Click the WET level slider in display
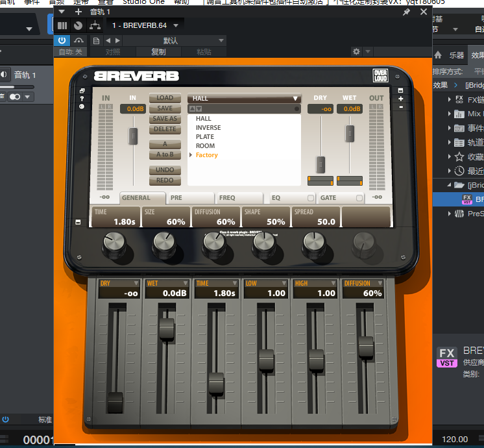This screenshot has height=448, width=484. 350,134
